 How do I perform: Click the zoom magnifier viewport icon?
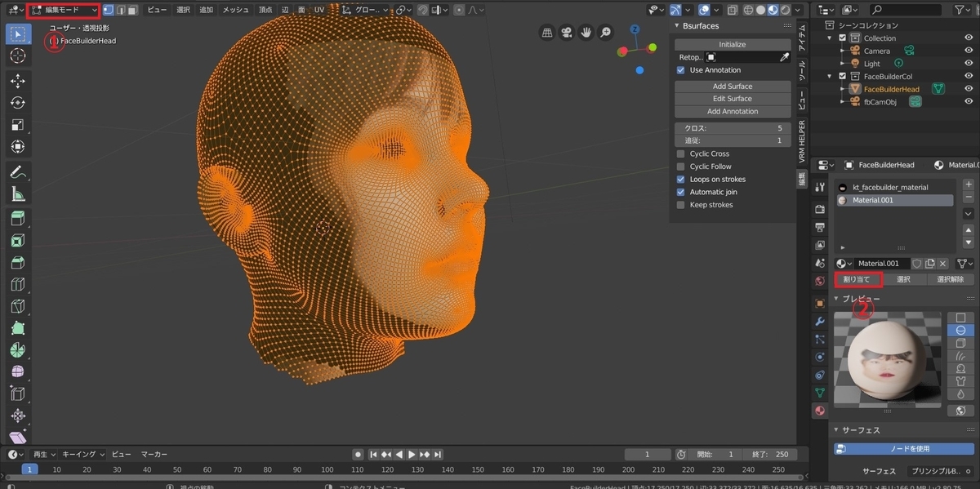[605, 33]
